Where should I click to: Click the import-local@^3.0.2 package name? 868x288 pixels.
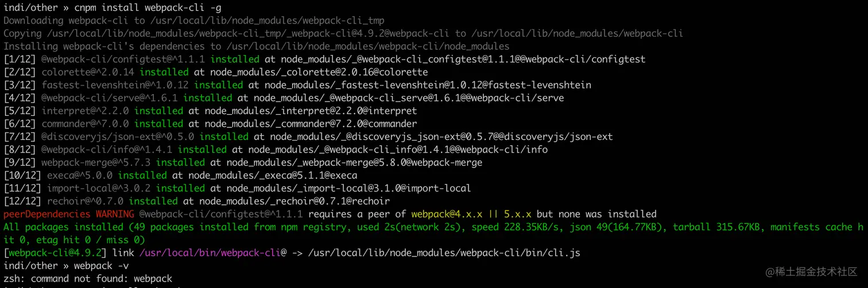[x=99, y=188]
